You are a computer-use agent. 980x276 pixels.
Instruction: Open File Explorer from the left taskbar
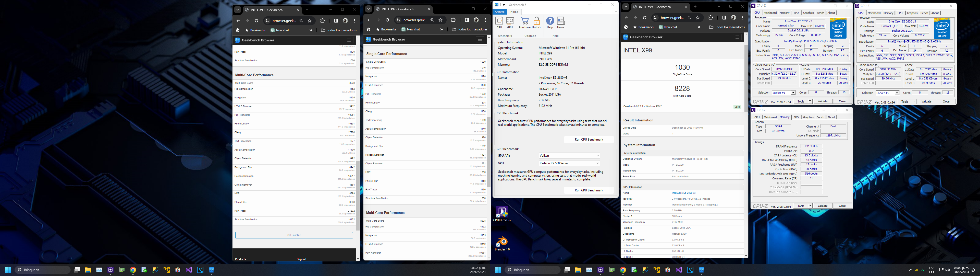click(x=88, y=270)
